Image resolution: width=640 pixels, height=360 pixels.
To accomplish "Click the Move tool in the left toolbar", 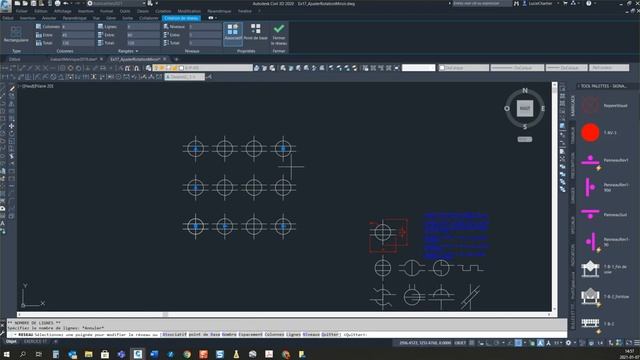I will 11,126.
